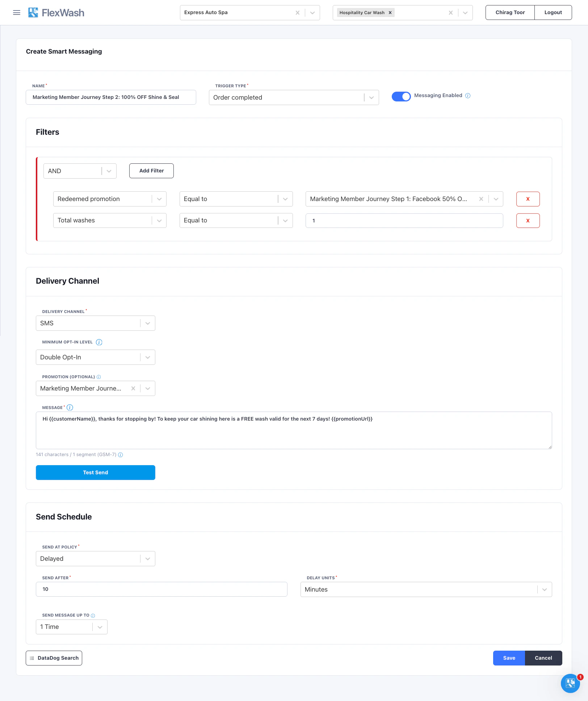Open the hamburger navigation menu
Viewport: 588px width, 701px height.
pyautogui.click(x=16, y=12)
